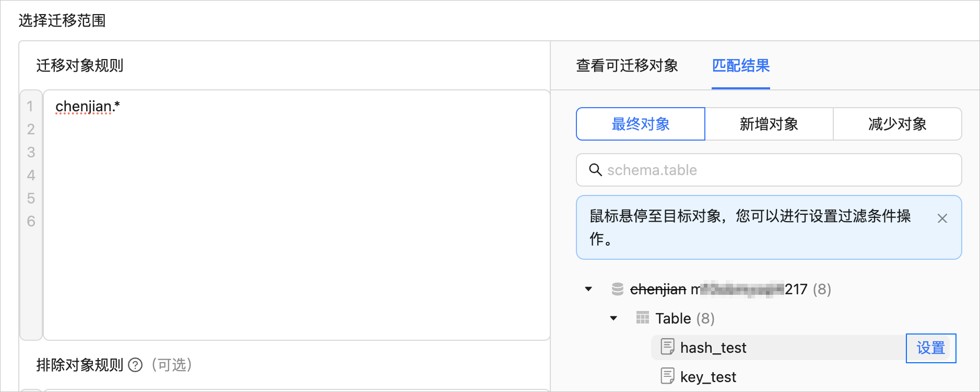Select the 新增对象 segment
This screenshot has width=980, height=392.
(x=769, y=124)
